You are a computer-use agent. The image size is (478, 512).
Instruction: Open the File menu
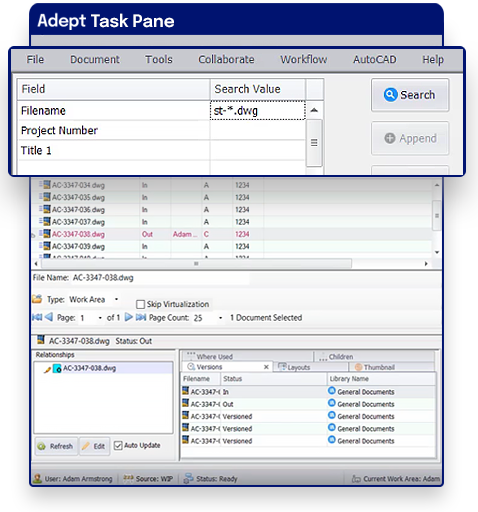(35, 60)
